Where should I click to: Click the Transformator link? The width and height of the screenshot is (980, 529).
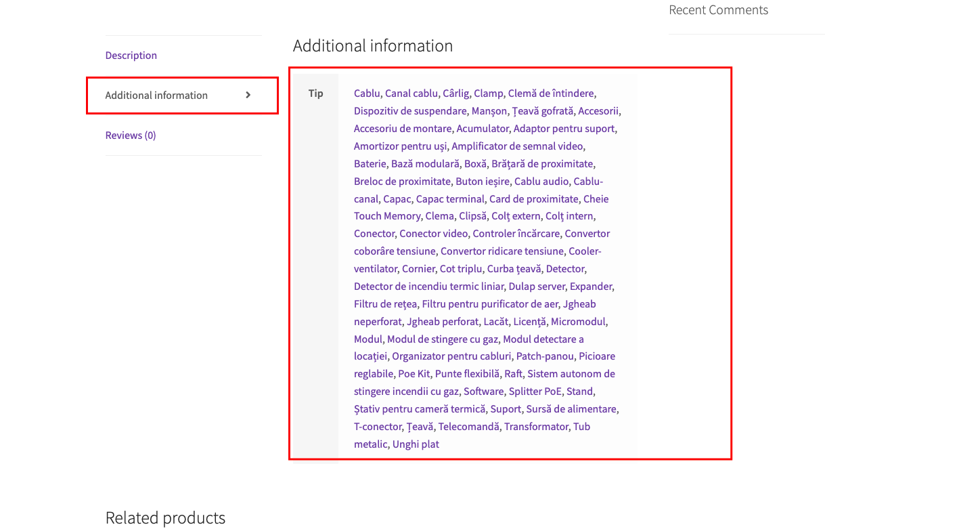[x=536, y=427]
